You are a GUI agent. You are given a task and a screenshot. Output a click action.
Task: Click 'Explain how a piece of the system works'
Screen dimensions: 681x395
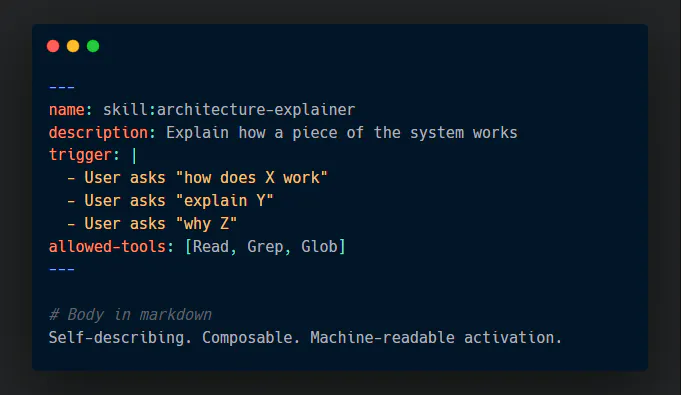(x=342, y=133)
